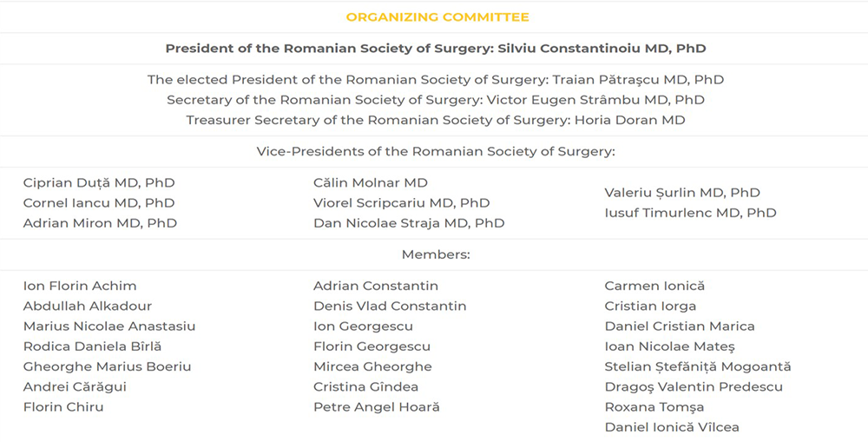Select the President Silviu Constantinoiu line
Viewport: 868px width, 442px height.
(x=435, y=49)
